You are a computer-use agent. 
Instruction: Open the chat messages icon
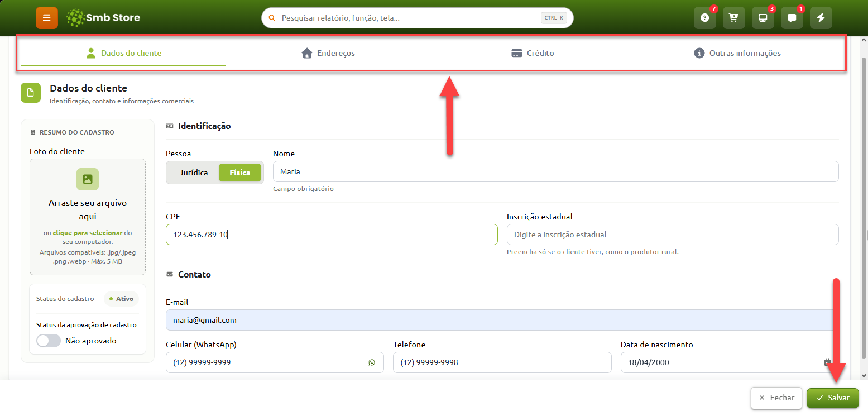(792, 18)
